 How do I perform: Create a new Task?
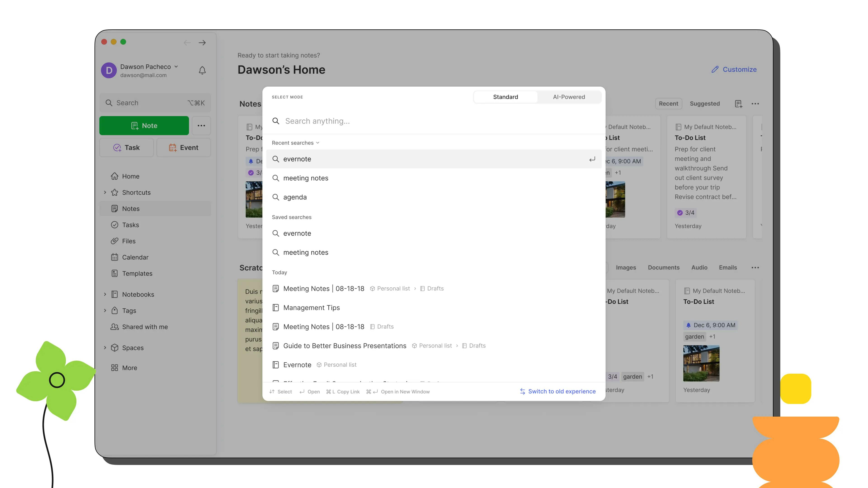[x=126, y=148]
